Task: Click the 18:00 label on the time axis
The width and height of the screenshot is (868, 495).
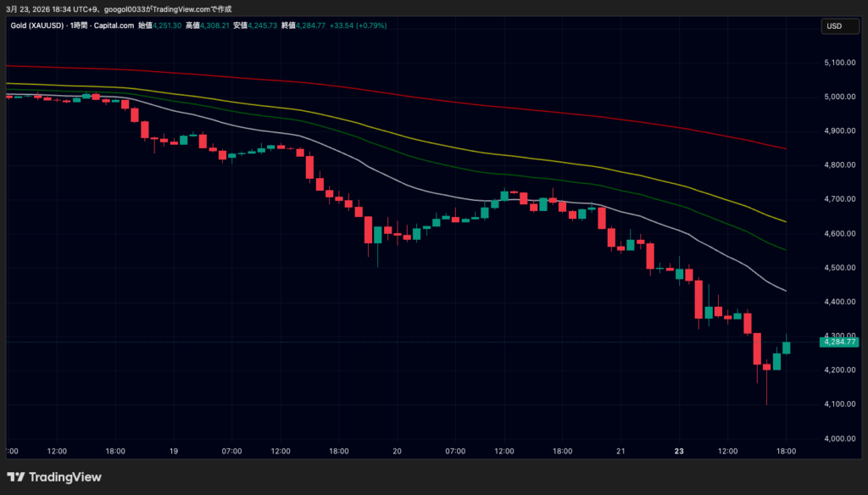Action: 787,451
